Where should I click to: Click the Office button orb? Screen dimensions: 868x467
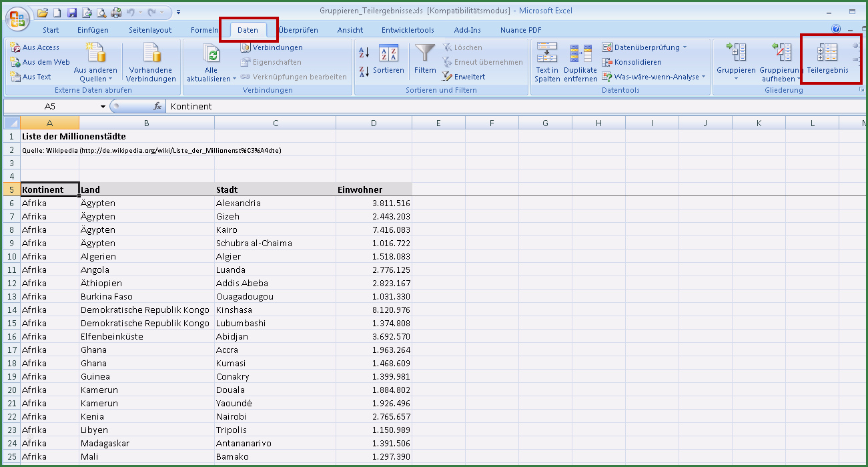18,17
